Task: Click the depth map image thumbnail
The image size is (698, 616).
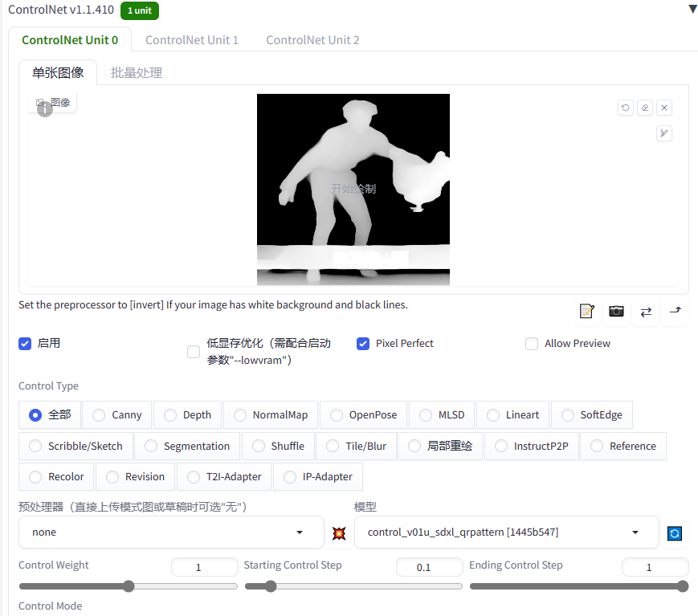Action: [353, 190]
